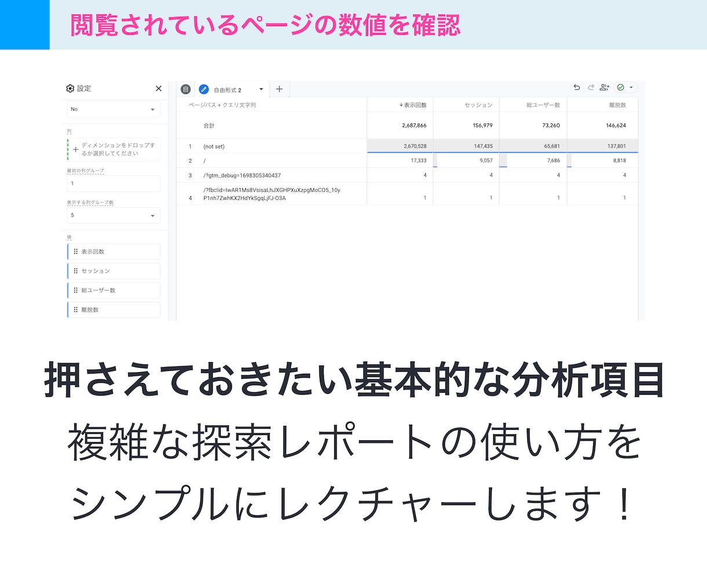Click the total value 146,624
This screenshot has width=707, height=588.
pos(616,126)
